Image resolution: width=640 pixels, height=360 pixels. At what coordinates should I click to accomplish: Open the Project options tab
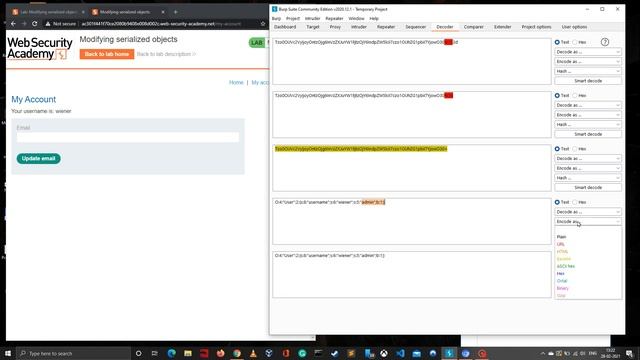coord(536,27)
